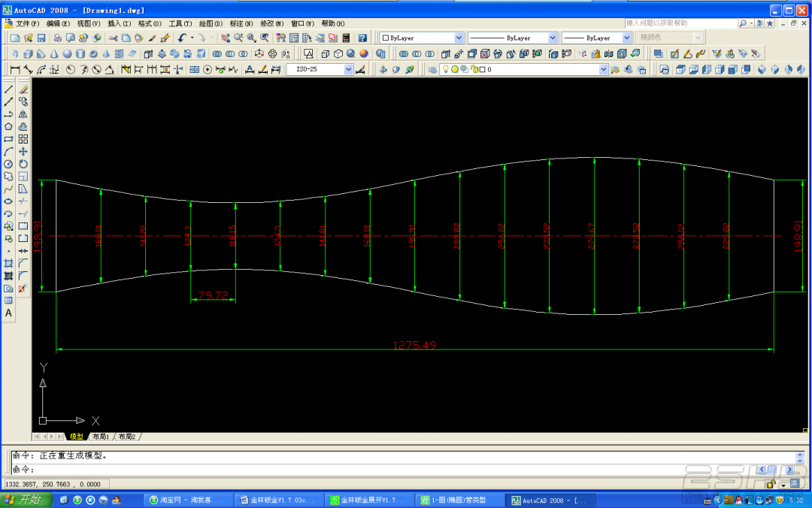Click the Match Properties paintbrush icon
Viewport: 812px width, 508px height.
[x=152, y=38]
